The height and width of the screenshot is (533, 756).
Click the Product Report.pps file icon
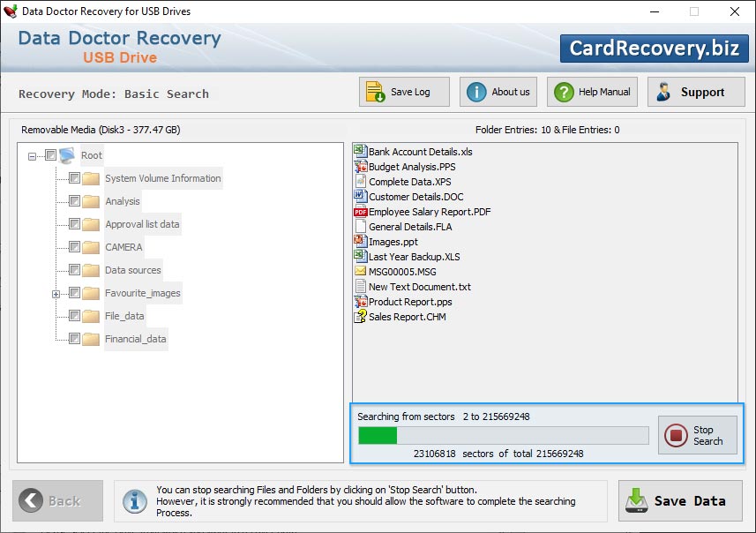[x=361, y=302]
